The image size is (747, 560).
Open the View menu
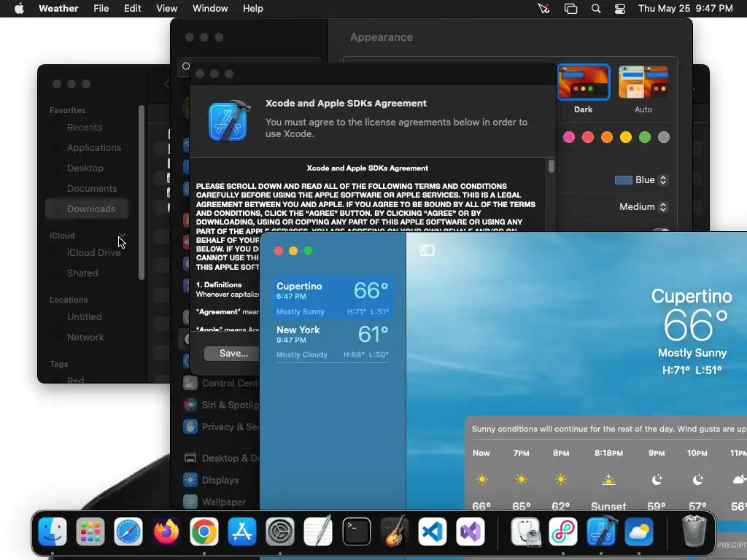[167, 9]
